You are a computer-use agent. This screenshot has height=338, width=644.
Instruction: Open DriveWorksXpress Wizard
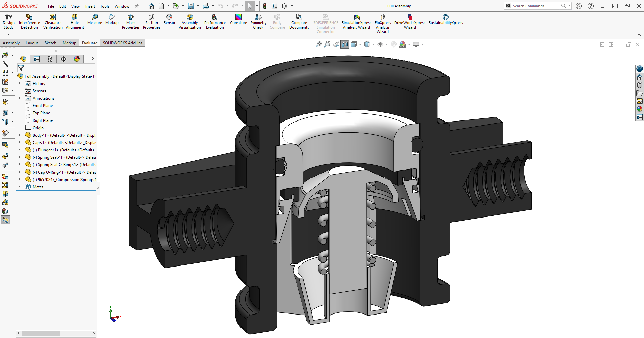[x=410, y=21]
